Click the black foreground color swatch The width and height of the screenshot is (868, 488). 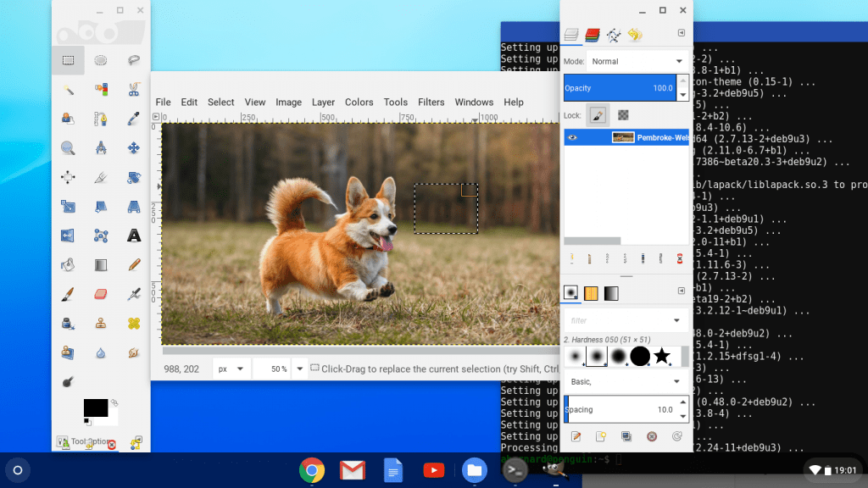pos(95,408)
